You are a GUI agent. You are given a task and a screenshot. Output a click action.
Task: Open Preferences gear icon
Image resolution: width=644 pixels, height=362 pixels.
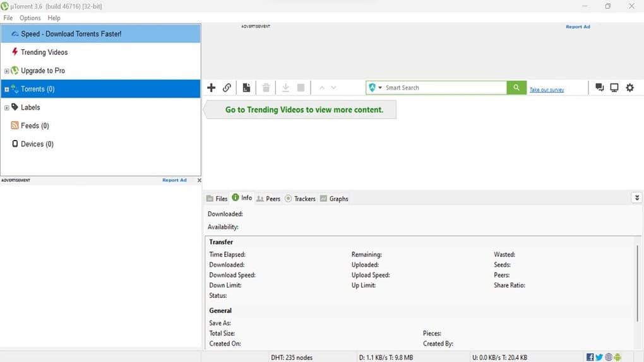629,88
